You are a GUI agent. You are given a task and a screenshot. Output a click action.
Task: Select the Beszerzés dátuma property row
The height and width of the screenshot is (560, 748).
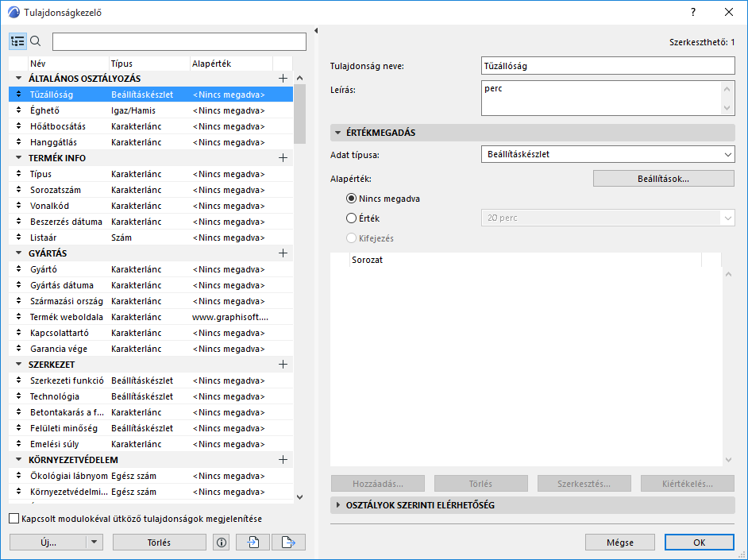151,222
